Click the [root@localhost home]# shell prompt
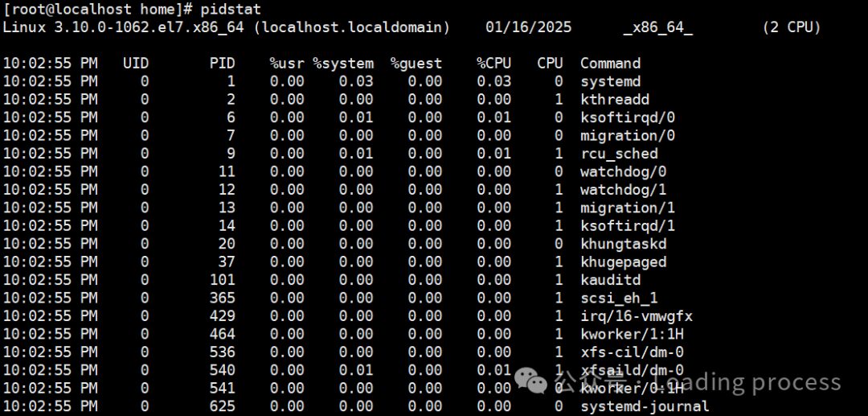The width and height of the screenshot is (868, 416). pos(98,9)
